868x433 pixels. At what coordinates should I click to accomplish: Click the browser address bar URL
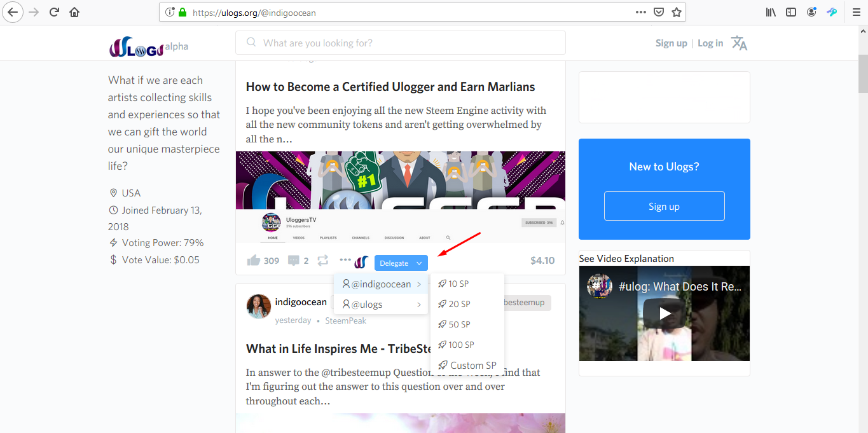[x=254, y=13]
